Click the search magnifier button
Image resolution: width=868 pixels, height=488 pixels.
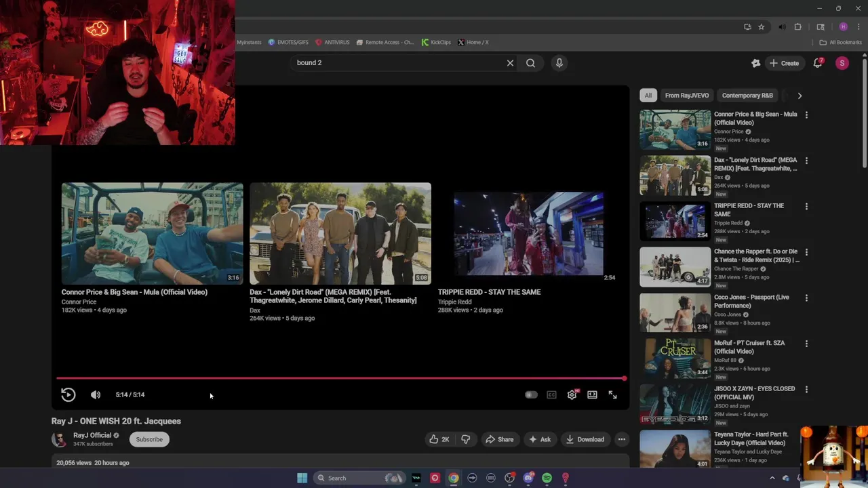click(x=530, y=63)
